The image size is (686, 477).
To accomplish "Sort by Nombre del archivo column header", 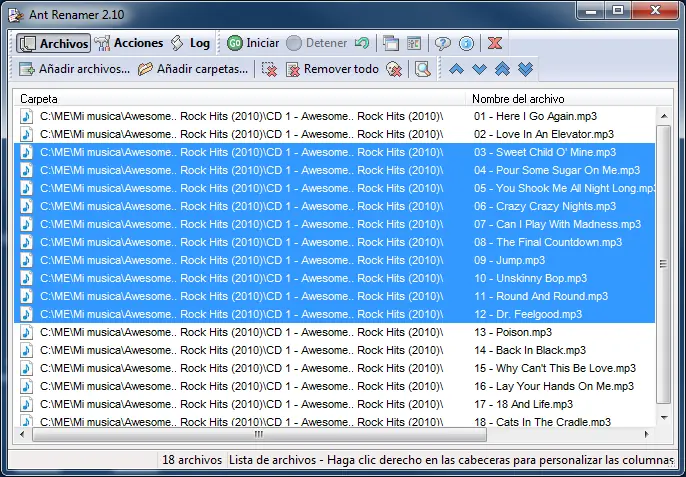I will pos(560,99).
